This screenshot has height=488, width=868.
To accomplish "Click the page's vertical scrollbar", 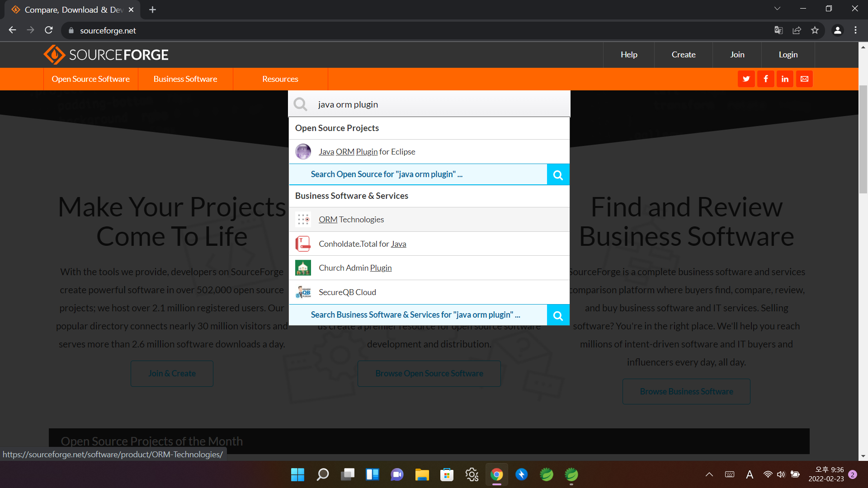I will click(863, 140).
